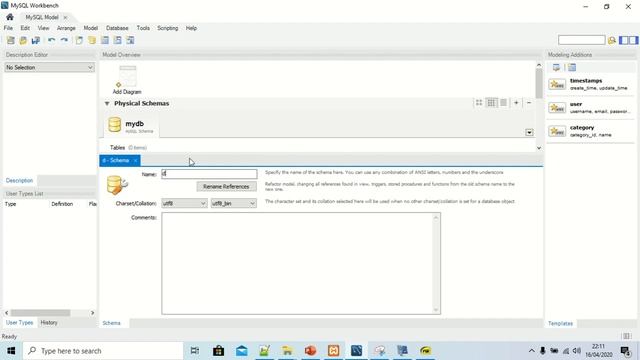640x360 pixels.
Task: Click the Windows taskbar search box
Action: coord(103,351)
